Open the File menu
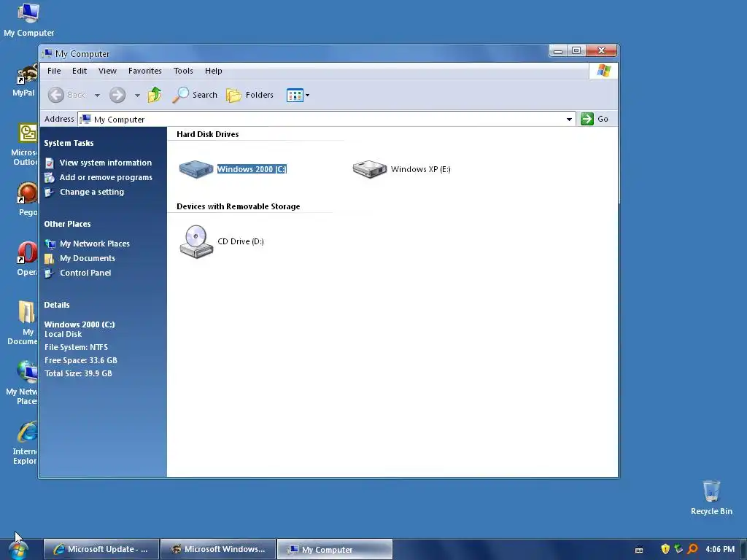747x560 pixels. [x=54, y=71]
